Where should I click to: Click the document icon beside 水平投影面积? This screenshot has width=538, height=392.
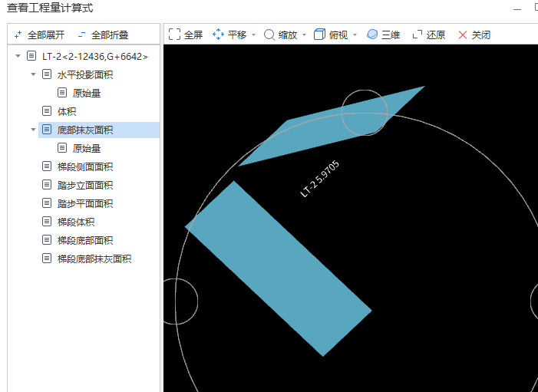[47, 74]
